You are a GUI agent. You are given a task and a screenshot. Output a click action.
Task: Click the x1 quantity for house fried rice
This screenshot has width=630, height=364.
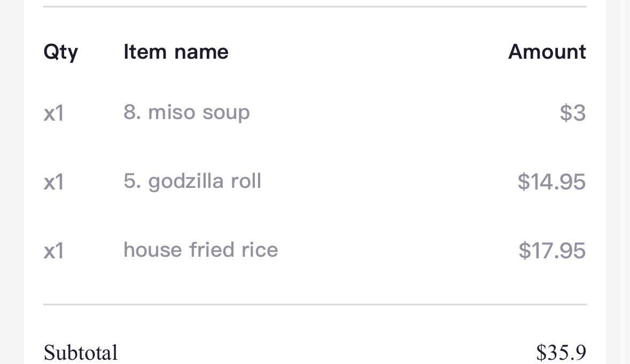coord(54,250)
